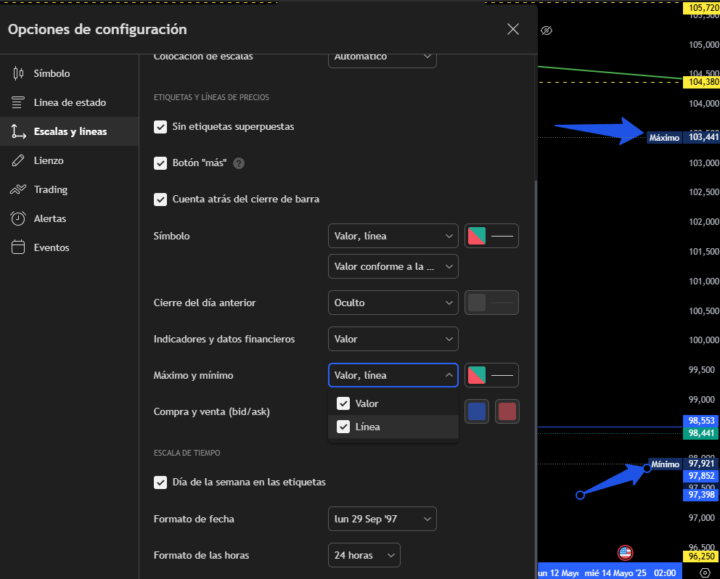
Task: Click the Lienzo pencil icon
Action: (x=17, y=160)
